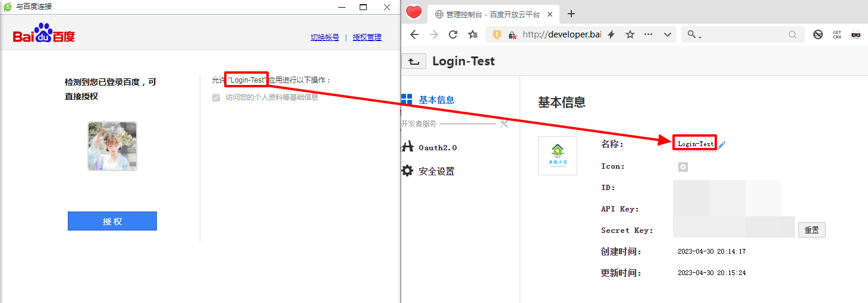This screenshot has width=868, height=303.
Task: Reload the developer page
Action: [453, 34]
